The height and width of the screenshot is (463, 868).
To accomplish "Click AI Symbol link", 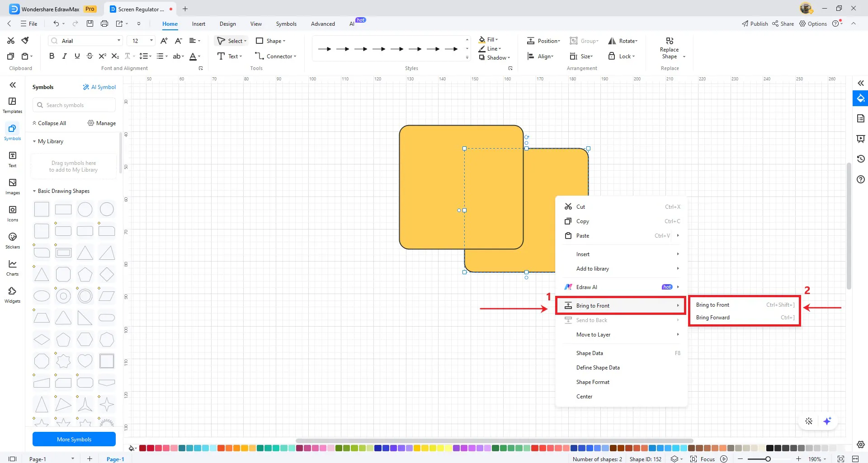I will [99, 87].
